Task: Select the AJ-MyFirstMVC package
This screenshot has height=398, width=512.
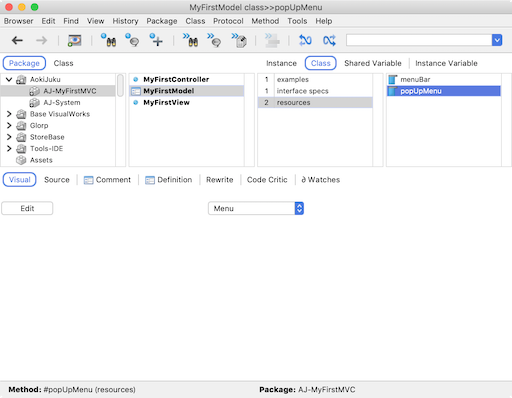Action: point(58,91)
